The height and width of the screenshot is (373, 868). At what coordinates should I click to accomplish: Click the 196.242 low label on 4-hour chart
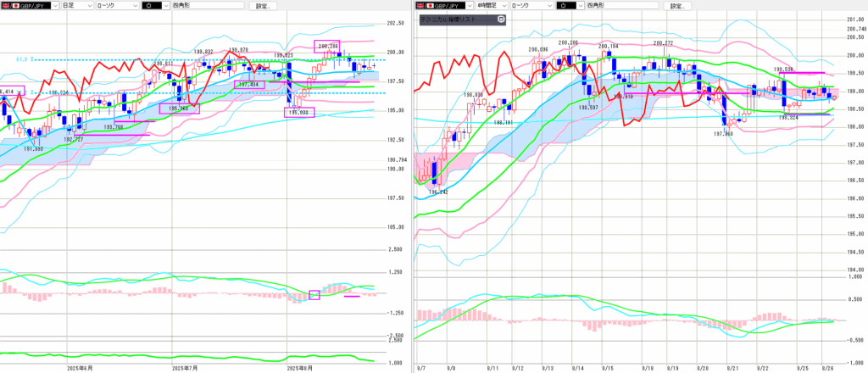coord(438,192)
